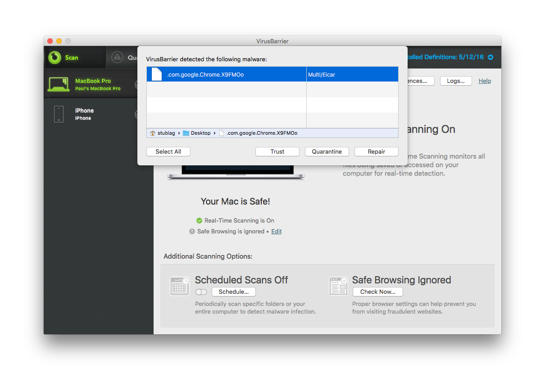Click the Installed Definitions arrow icon

(x=490, y=57)
